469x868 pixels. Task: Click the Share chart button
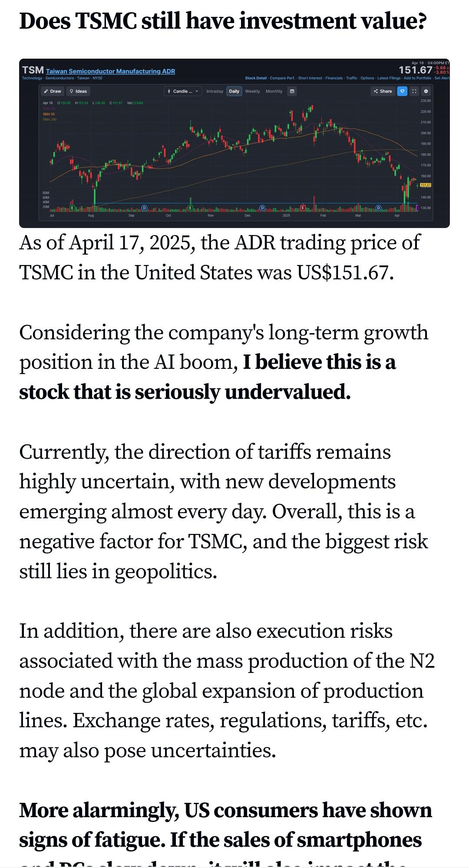click(x=383, y=91)
